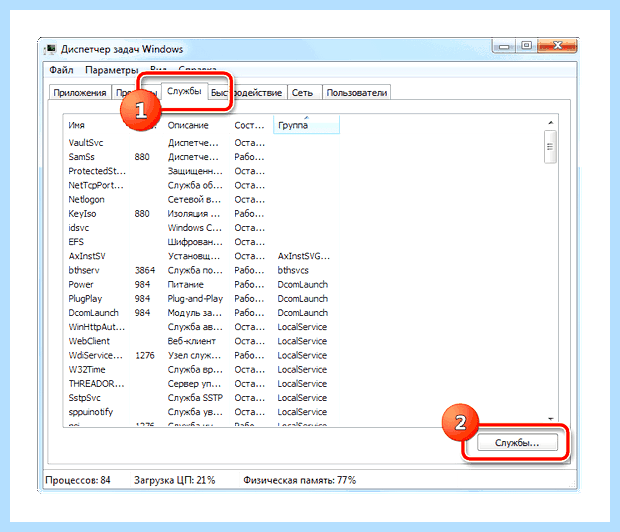Select the NetTcpPort... service
The height and width of the screenshot is (532, 620).
point(96,185)
